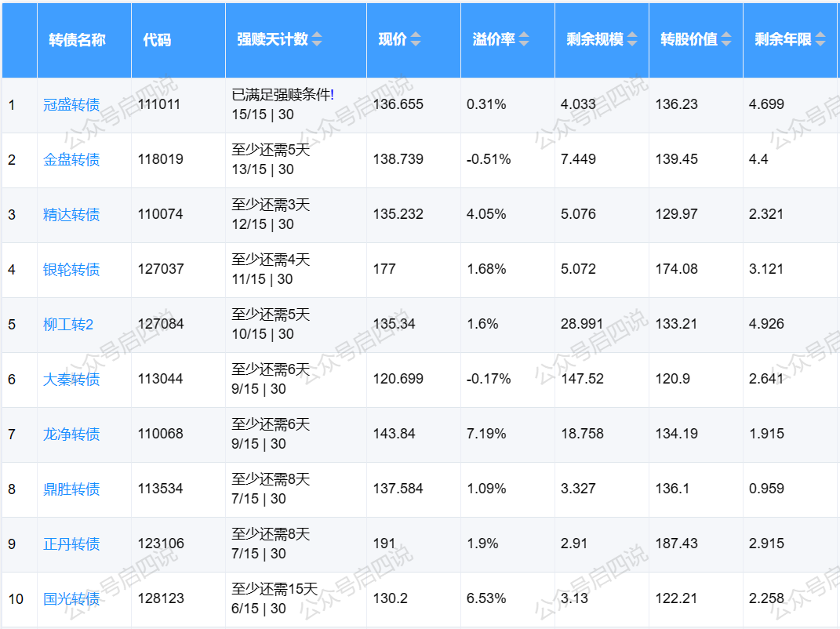Sort by 强赎天计数 using its sort icon
This screenshot has width=840, height=629.
click(317, 40)
